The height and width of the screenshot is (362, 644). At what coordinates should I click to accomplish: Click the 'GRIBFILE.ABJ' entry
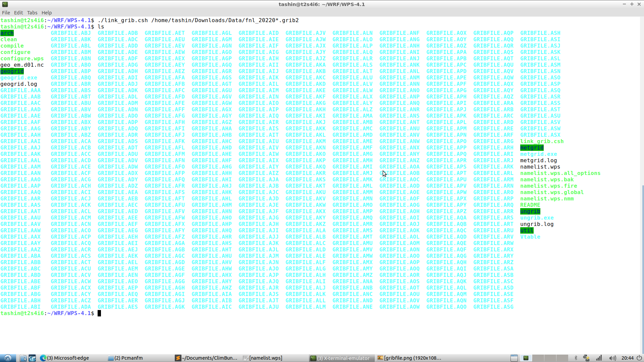(71, 33)
